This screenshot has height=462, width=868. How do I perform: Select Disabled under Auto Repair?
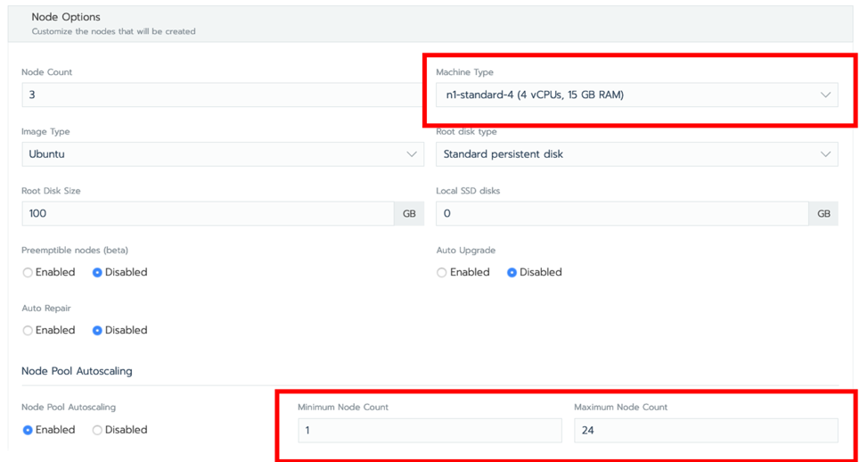click(x=97, y=331)
